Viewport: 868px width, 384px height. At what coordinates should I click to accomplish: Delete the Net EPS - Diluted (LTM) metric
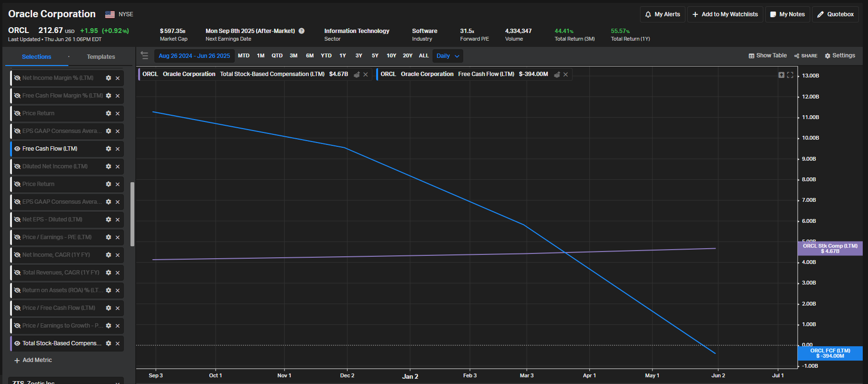click(118, 219)
